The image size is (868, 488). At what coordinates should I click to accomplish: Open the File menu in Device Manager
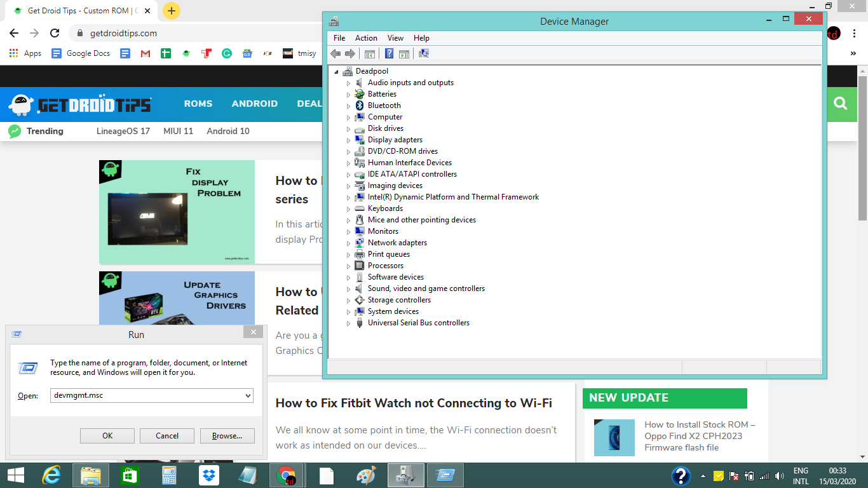[339, 38]
